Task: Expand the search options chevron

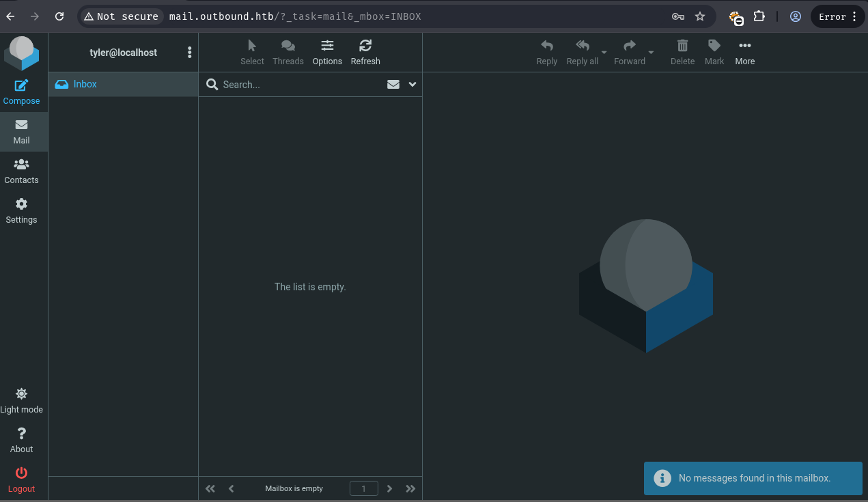Action: coord(412,85)
